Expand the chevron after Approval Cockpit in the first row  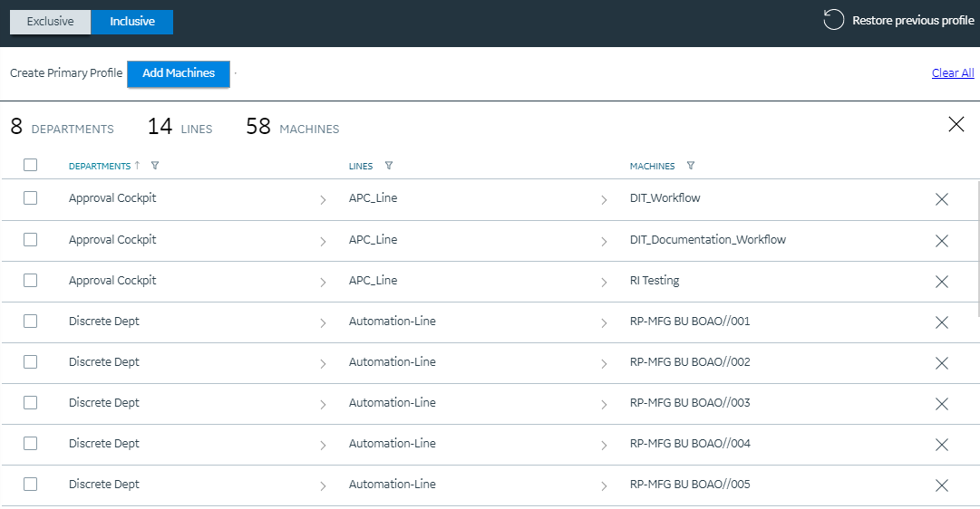[323, 200]
